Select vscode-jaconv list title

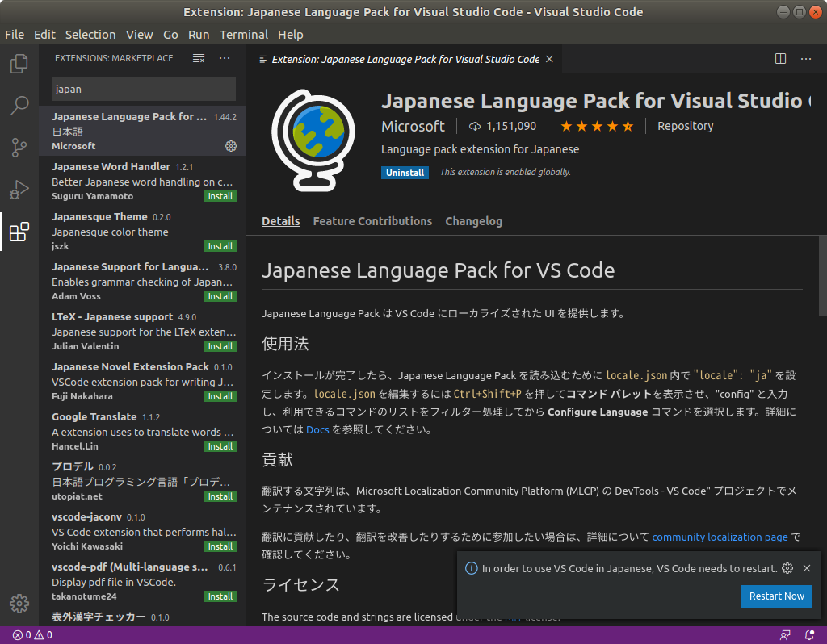click(x=86, y=517)
